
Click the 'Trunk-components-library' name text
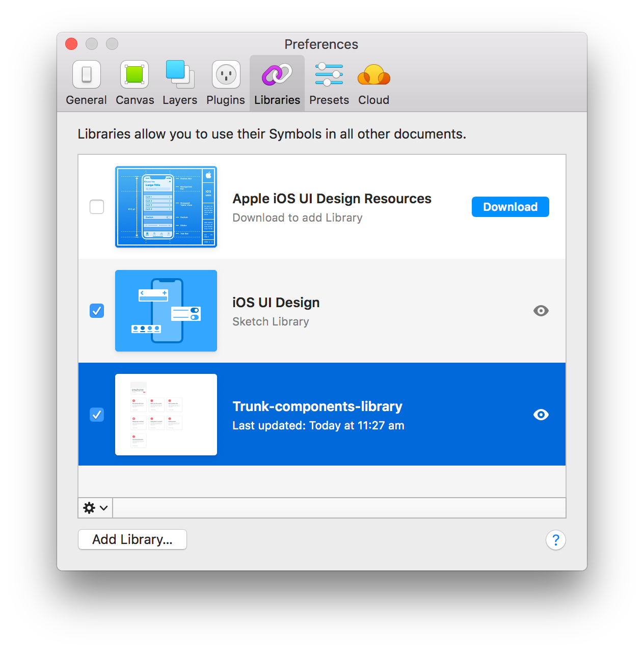317,406
